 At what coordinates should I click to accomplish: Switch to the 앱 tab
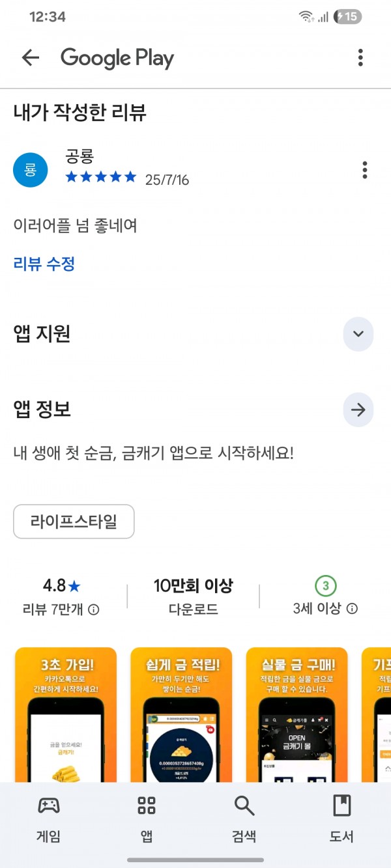coord(147,819)
